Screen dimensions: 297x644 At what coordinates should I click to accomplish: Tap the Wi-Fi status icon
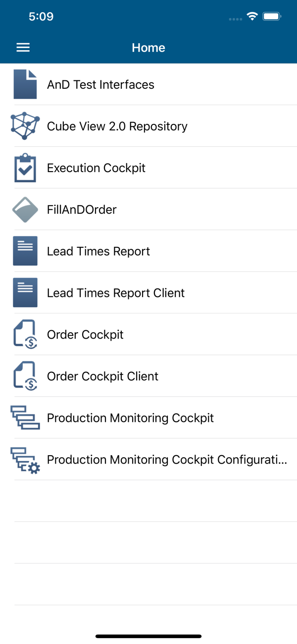point(252,16)
